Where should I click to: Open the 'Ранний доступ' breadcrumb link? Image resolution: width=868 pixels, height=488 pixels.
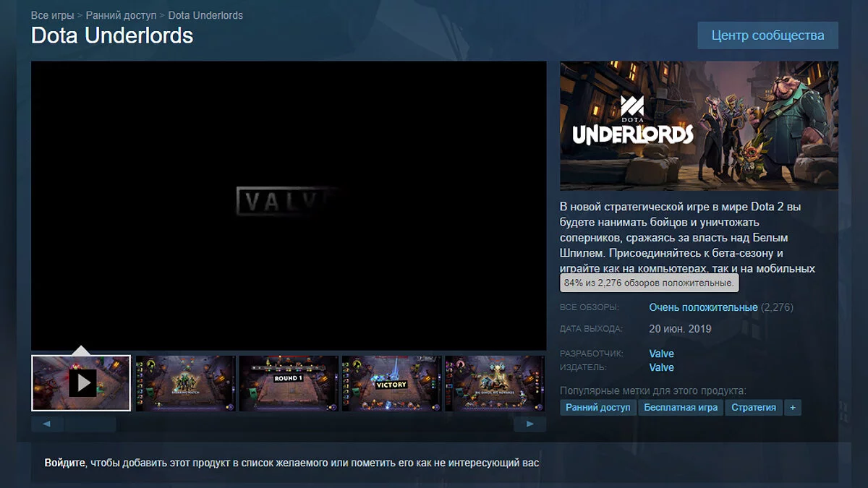121,15
